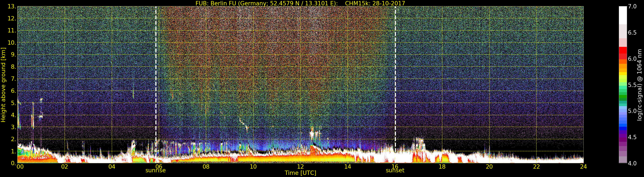Select the "5.5" colorbar tick label
This screenshot has height=177, width=644.
click(x=632, y=85)
